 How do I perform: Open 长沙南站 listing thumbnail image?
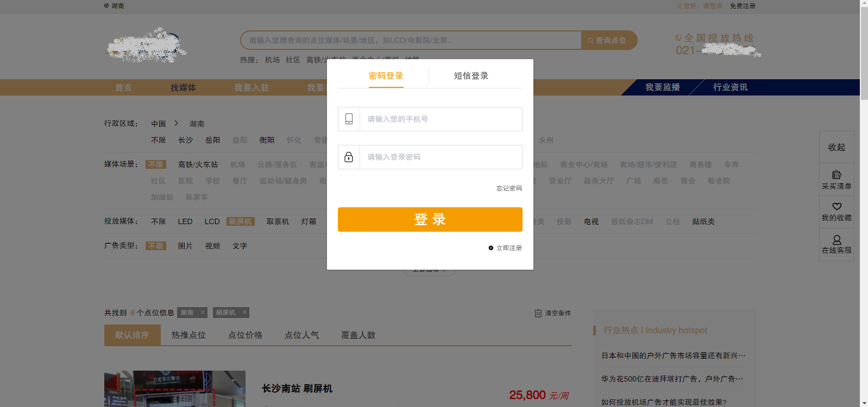coord(175,389)
